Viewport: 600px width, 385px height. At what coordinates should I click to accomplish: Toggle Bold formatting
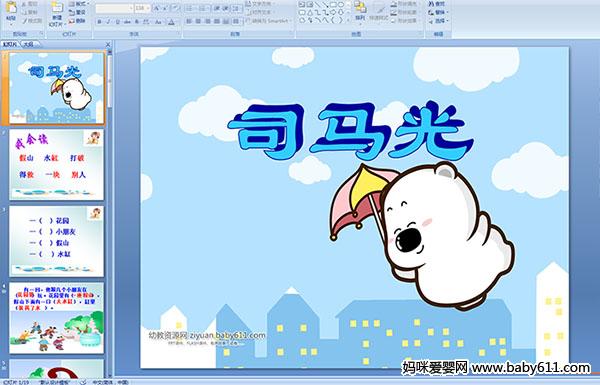(99, 22)
